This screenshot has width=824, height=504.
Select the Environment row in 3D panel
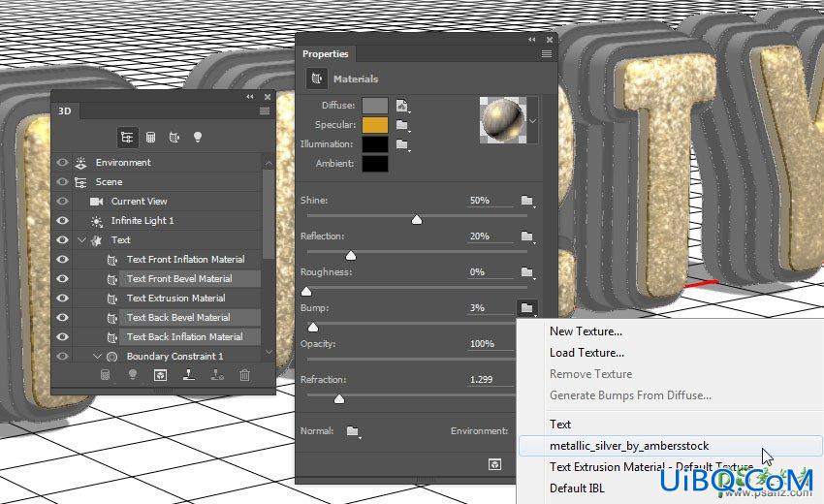123,163
